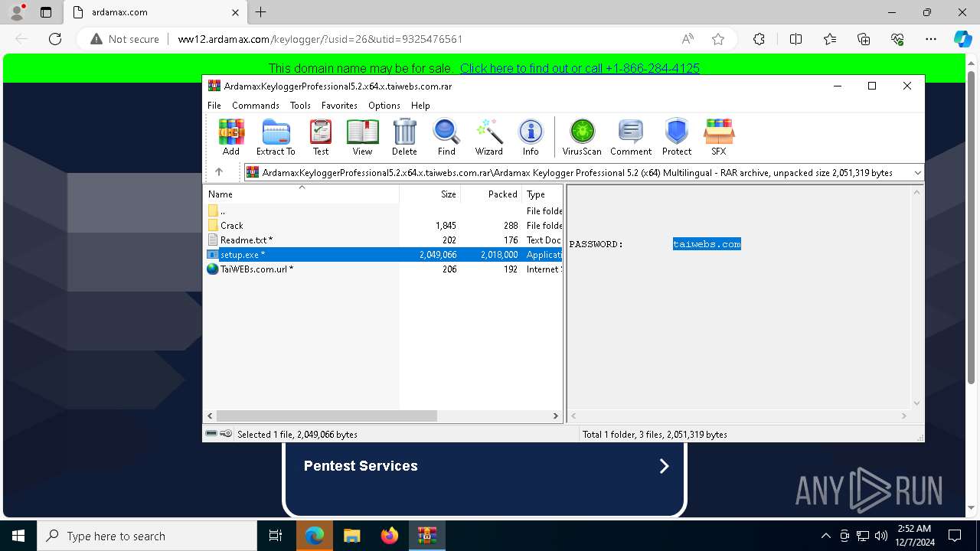Click the WinRAR status bar drive icon
Image resolution: width=980 pixels, height=551 pixels.
[x=211, y=434]
